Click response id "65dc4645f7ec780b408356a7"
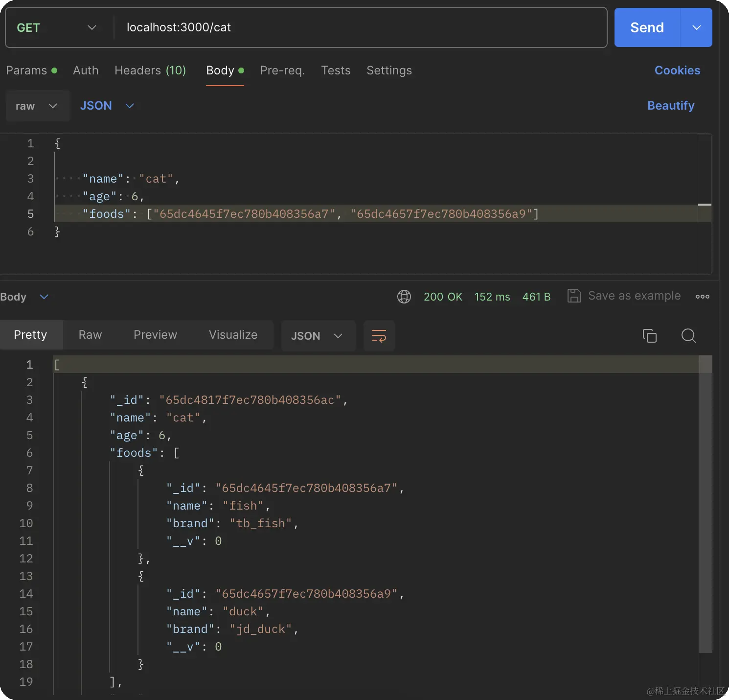729x700 pixels. coord(306,488)
